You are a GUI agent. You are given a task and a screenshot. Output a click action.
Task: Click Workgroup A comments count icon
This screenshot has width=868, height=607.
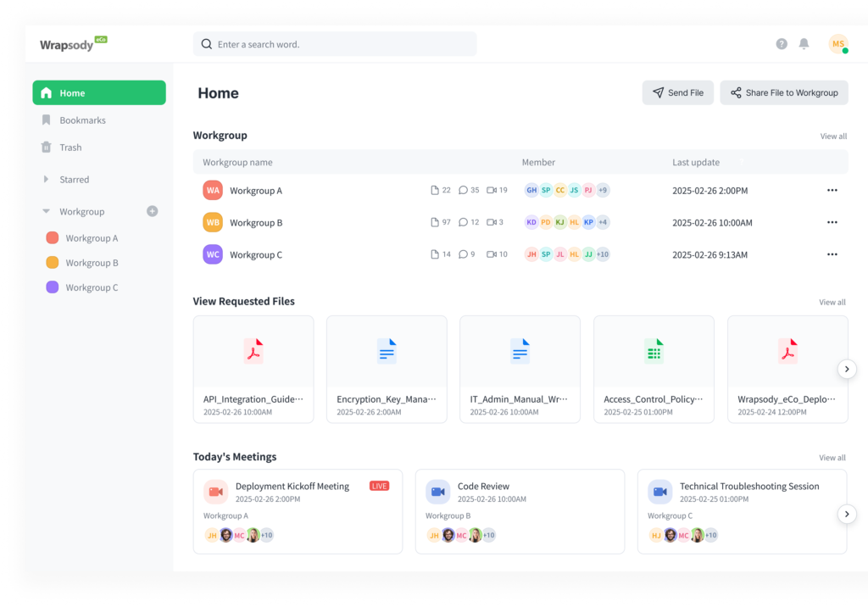(x=463, y=190)
